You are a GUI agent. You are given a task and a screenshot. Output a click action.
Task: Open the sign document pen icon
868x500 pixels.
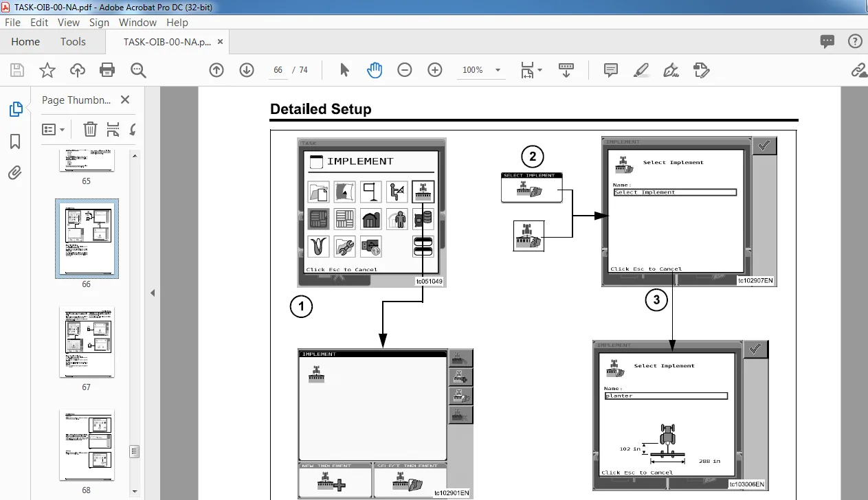point(671,70)
